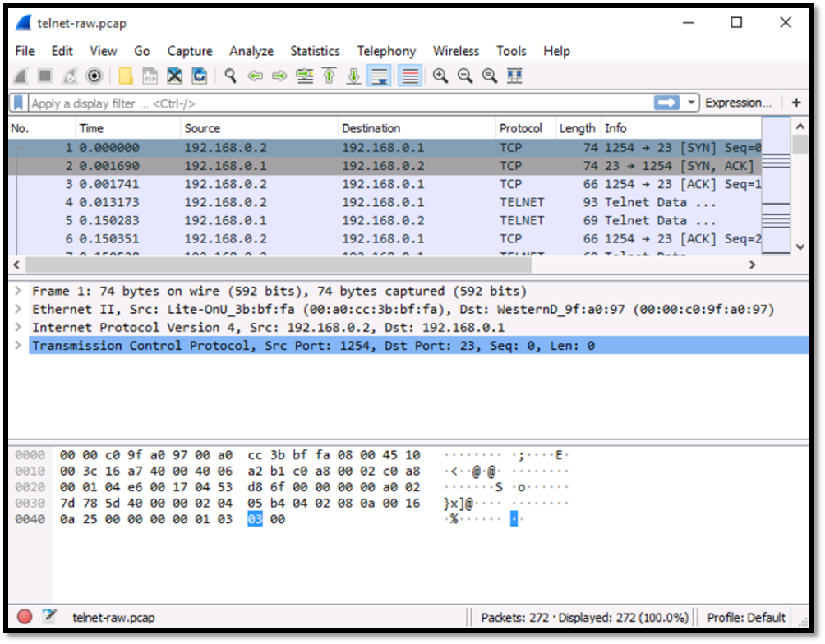Click the packet list horizontal scrollbar thumb
The width and height of the screenshot is (825, 644).
tap(279, 264)
